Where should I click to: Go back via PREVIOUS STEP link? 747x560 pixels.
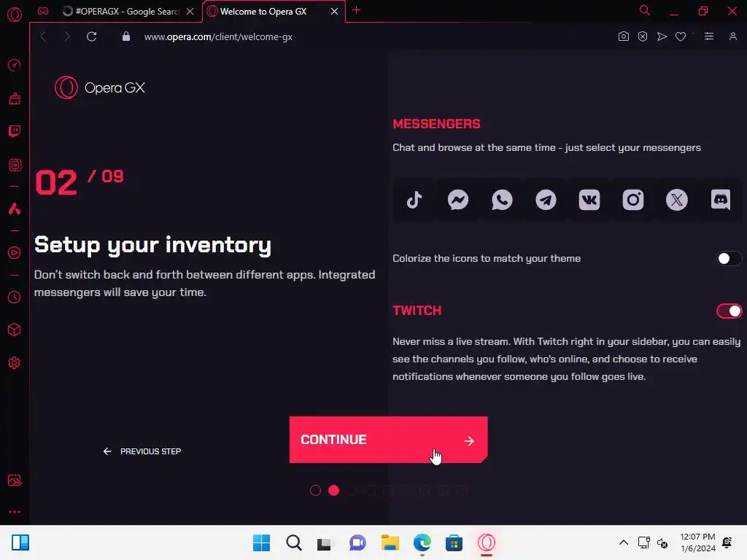pos(142,451)
